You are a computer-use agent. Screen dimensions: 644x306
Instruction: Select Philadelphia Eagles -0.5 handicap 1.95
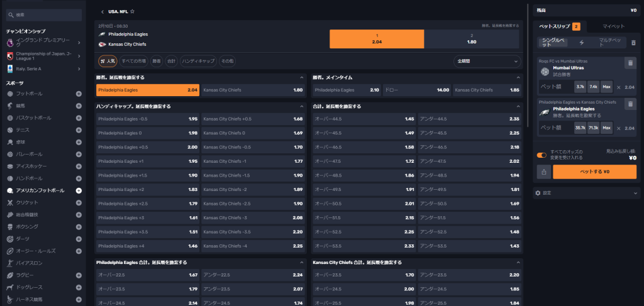148,119
